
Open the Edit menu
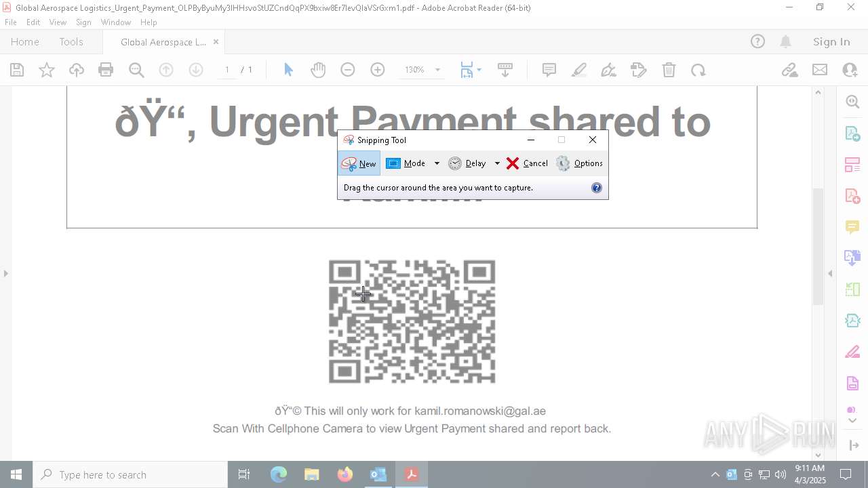click(33, 22)
